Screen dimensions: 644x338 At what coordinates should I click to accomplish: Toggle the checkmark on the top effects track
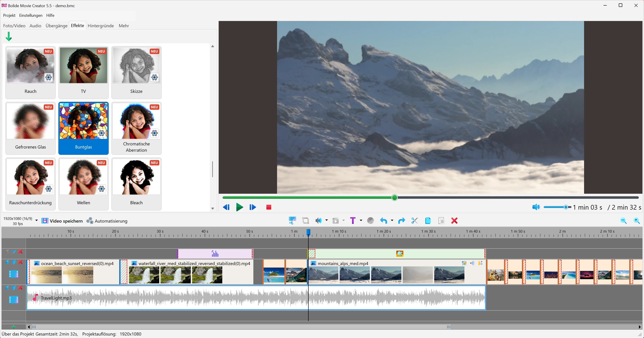point(14,251)
